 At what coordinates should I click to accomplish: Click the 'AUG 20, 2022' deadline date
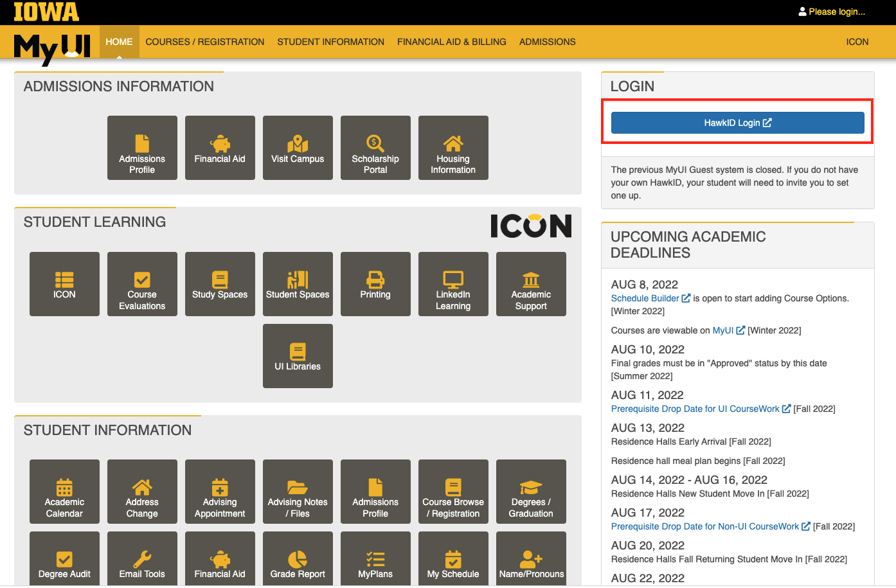(x=648, y=546)
